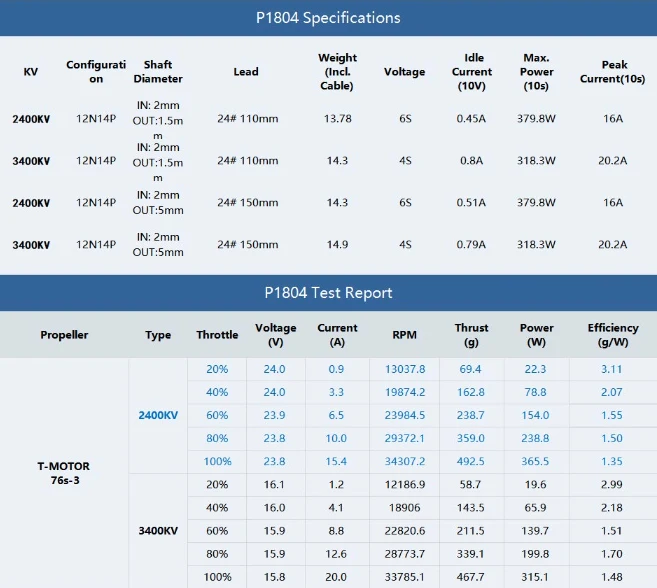Screen dimensions: 657x588
Task: Click the Shaft Diameter column header
Action: (158, 72)
